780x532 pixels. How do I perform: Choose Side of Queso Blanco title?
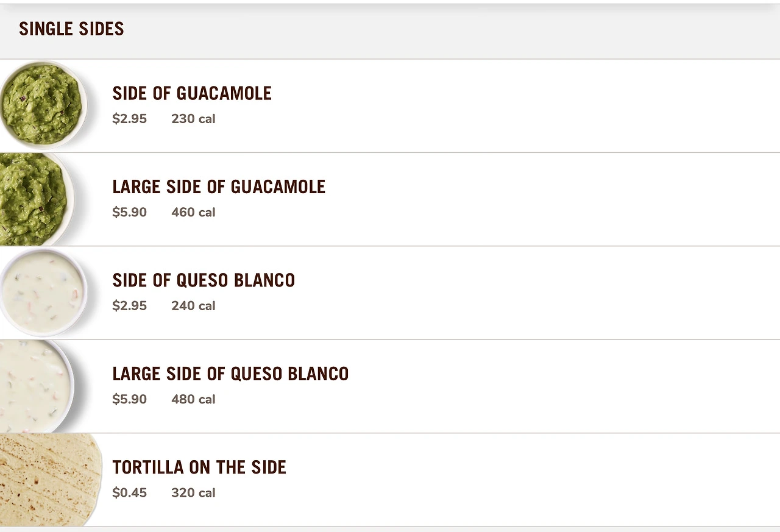[204, 280]
